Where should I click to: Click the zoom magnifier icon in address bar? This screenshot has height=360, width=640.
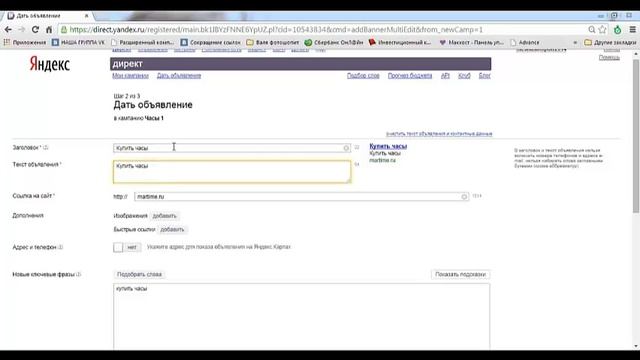[591, 30]
